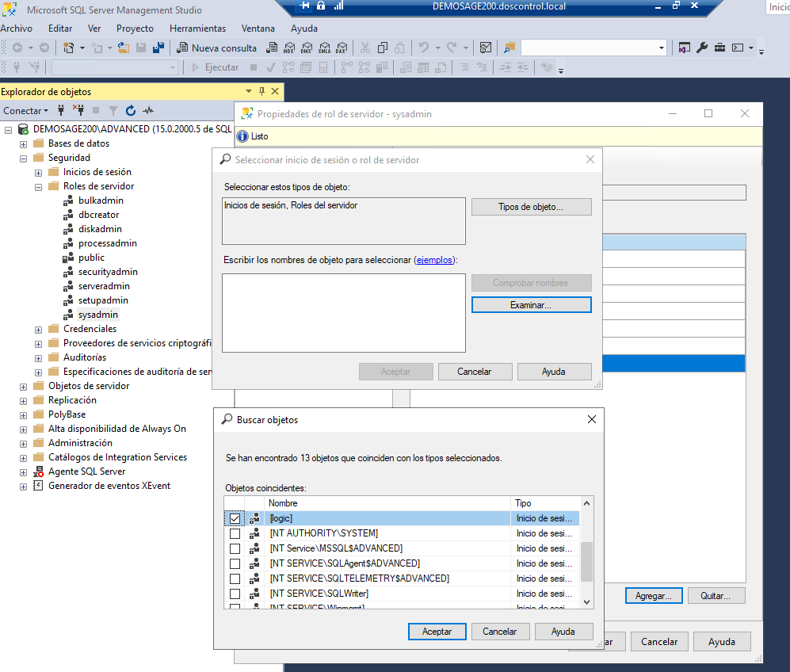Click the lock icon in remote session bar

tap(321, 6)
